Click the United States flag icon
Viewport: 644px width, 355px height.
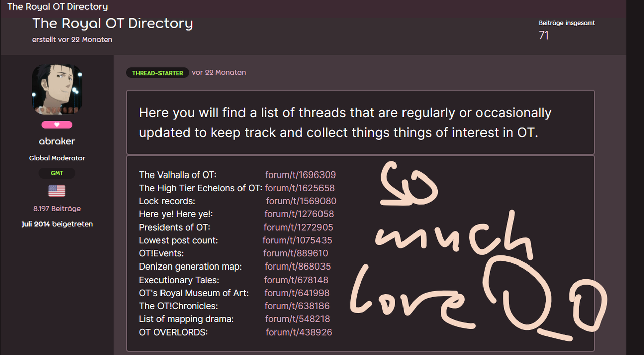click(x=57, y=191)
